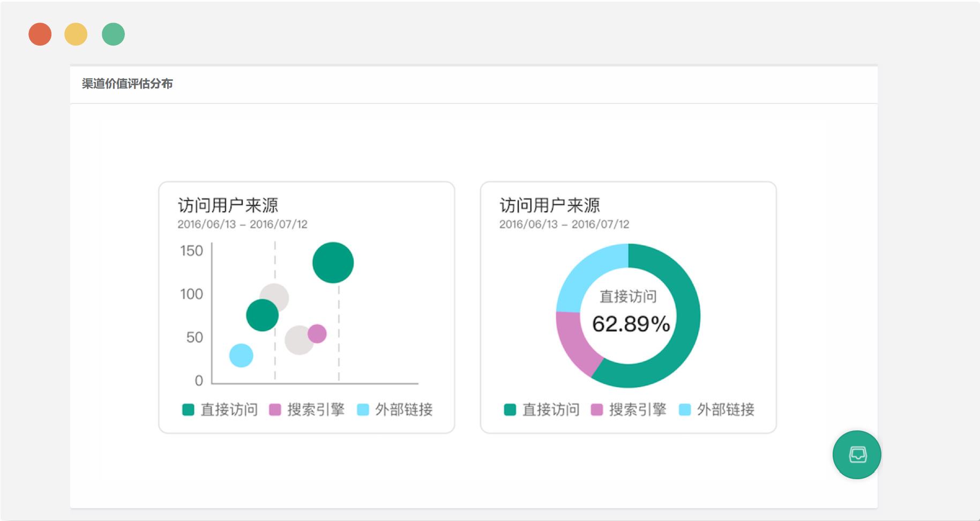980x521 pixels.
Task: Select the light blue bubble in the scatter chart
Action: click(241, 355)
